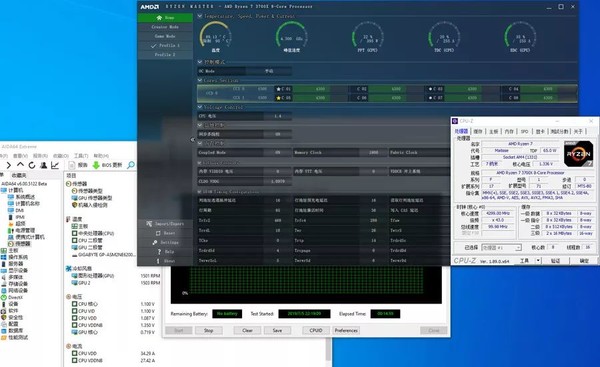Open the CPU-Z tools dropdown arrow
Image resolution: width=600 pixels, height=367 pixels.
[538, 261]
